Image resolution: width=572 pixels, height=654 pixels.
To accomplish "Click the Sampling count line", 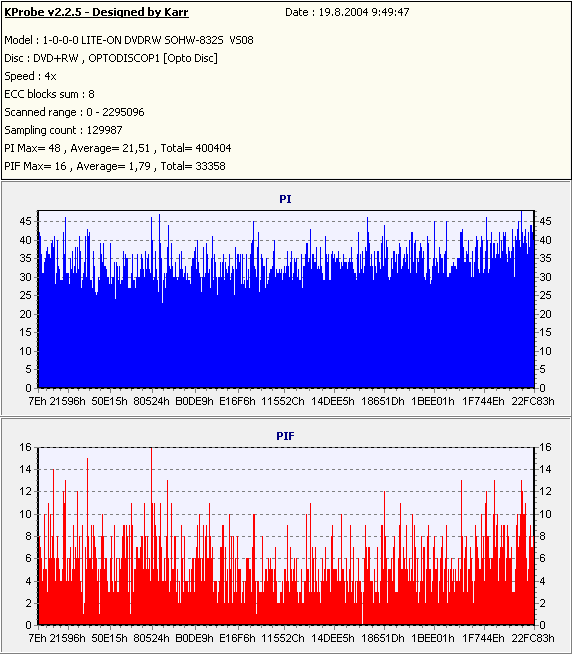I will click(x=63, y=130).
